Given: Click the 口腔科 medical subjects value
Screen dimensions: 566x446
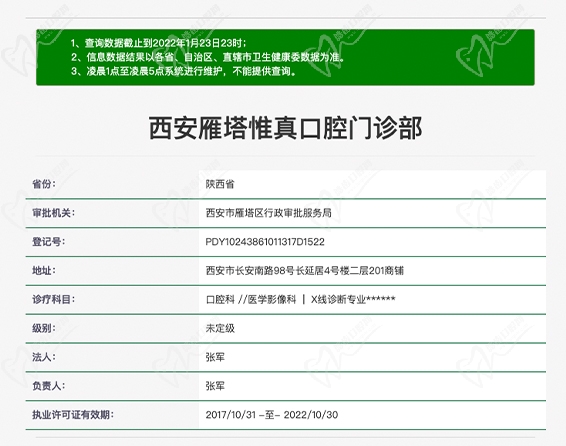Looking at the screenshot, I should (x=300, y=299).
